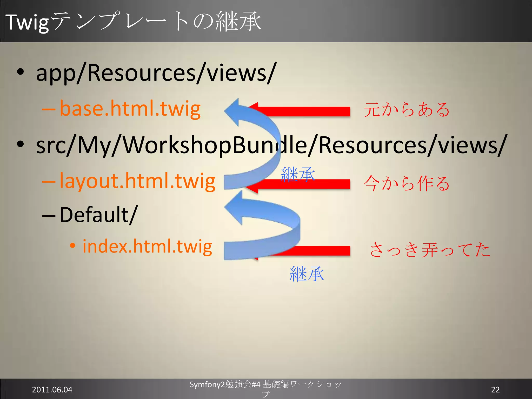The image size is (532, 399).
Task: Click the slide number '22'
Action: [x=495, y=390]
